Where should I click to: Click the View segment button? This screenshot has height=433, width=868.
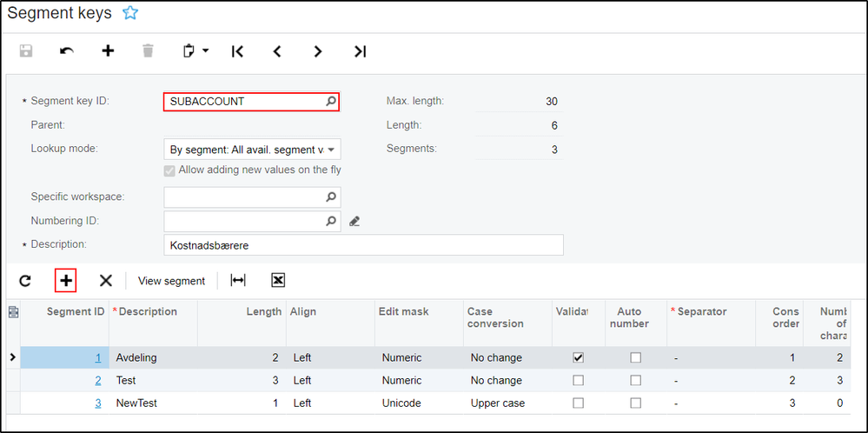click(x=171, y=281)
